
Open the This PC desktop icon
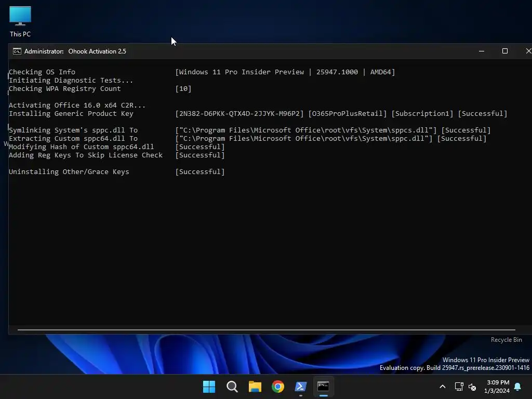point(20,21)
